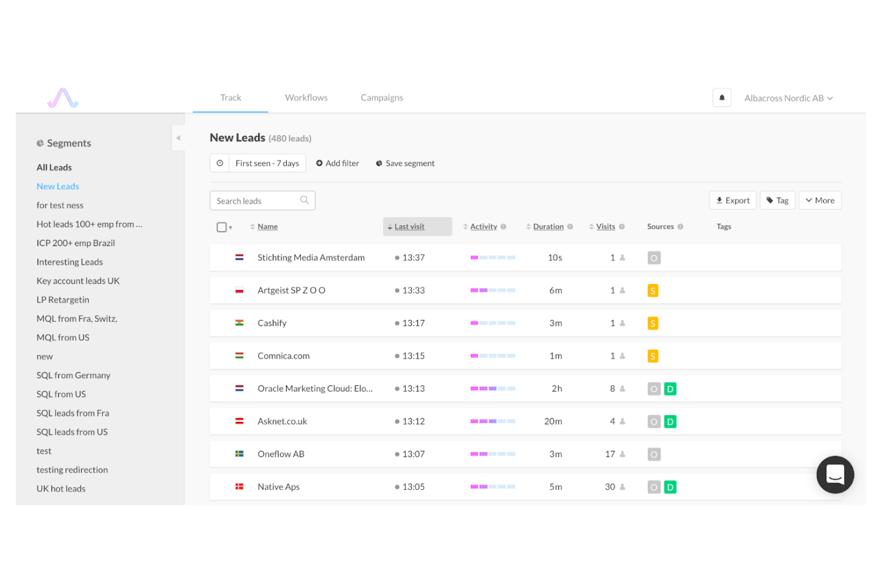Image resolution: width=882 pixels, height=588 pixels.
Task: Click Save segment
Action: tap(405, 163)
